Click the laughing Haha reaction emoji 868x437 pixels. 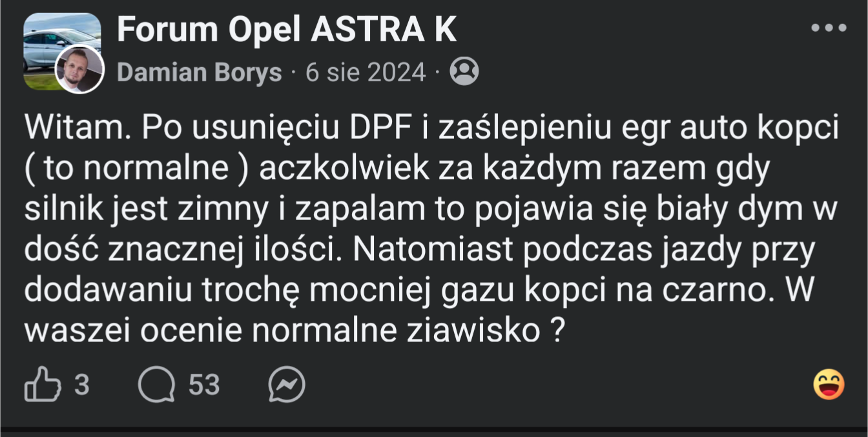[829, 385]
